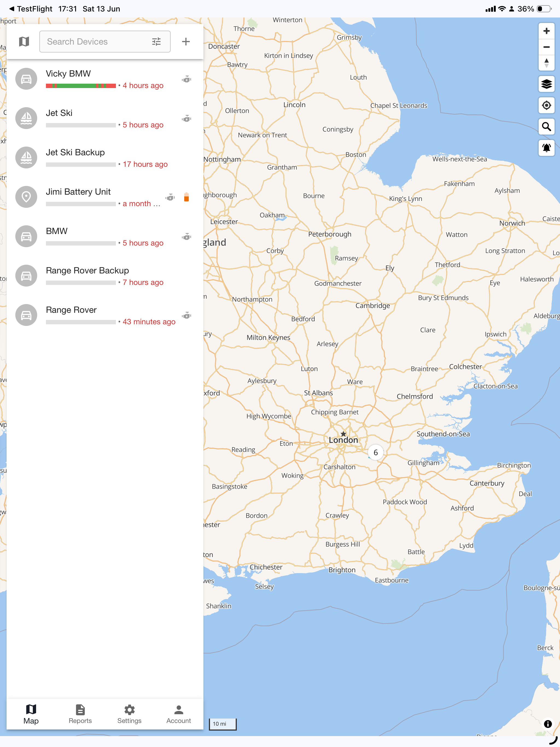Image resolution: width=560 pixels, height=747 pixels.
Task: Select the Vicky BMW car icon
Action: click(x=26, y=79)
